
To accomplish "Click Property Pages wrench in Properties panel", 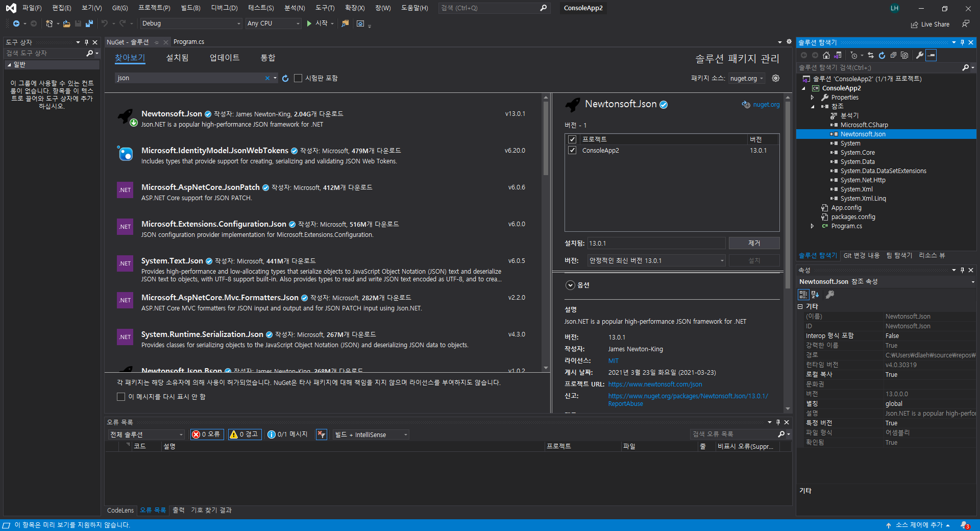I will coord(830,295).
